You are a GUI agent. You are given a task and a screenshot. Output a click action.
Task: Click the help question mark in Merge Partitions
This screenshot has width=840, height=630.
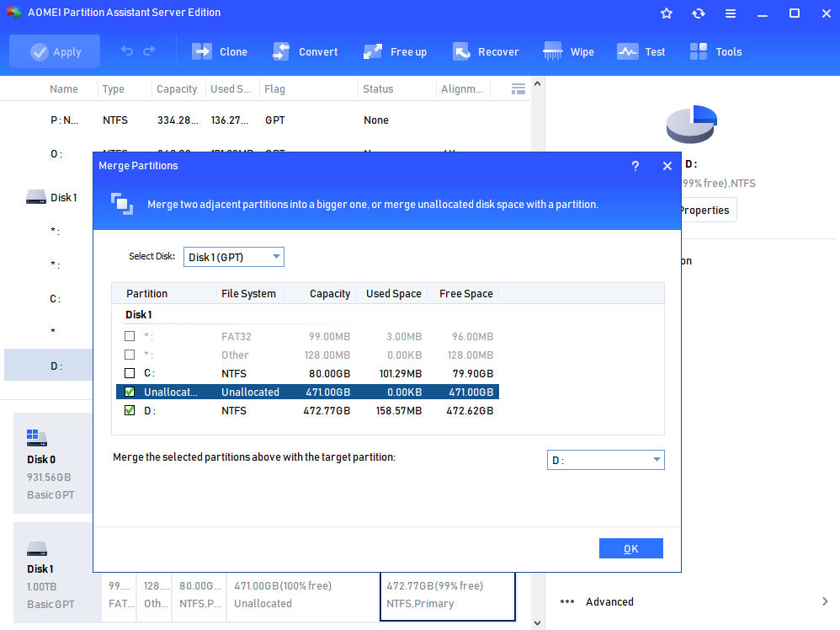(635, 166)
